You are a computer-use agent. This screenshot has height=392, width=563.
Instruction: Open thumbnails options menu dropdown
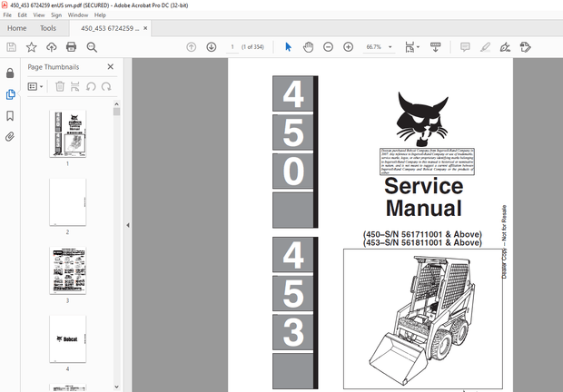35,86
